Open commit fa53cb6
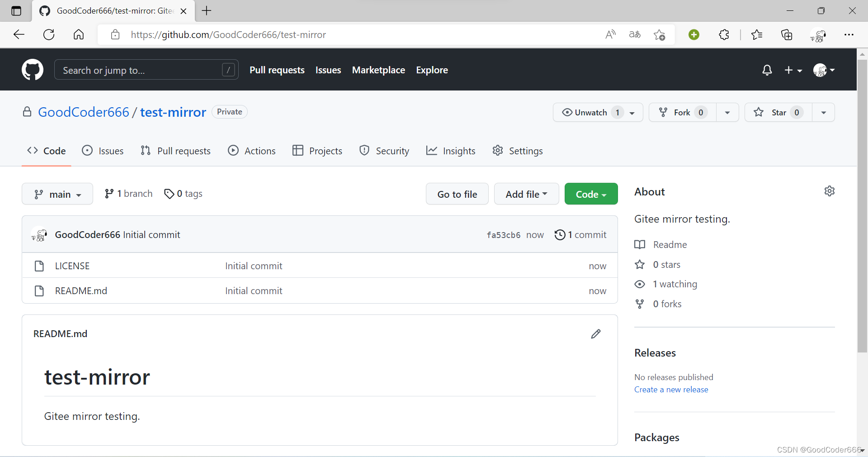This screenshot has height=457, width=868. [x=503, y=235]
